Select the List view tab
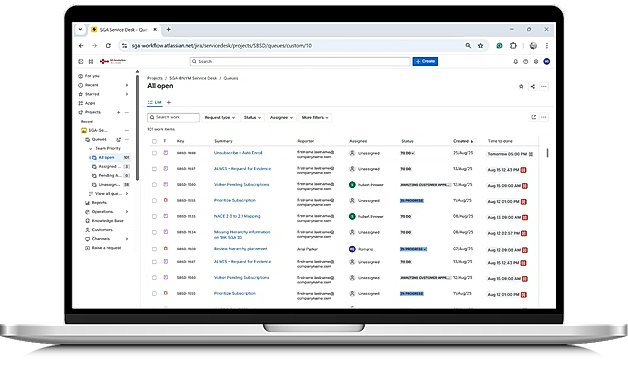628x368 pixels. pyautogui.click(x=155, y=103)
